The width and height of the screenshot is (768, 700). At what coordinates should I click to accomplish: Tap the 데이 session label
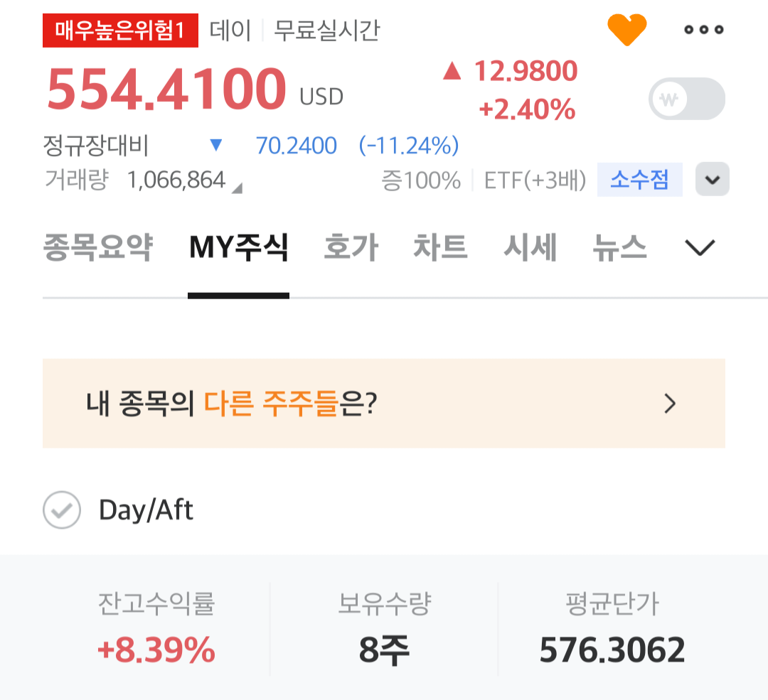tap(230, 31)
